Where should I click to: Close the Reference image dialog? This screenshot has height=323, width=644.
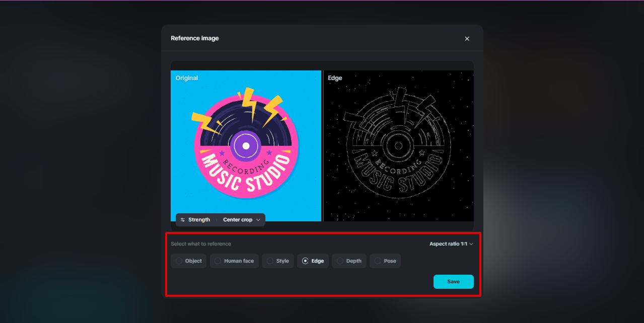(467, 39)
